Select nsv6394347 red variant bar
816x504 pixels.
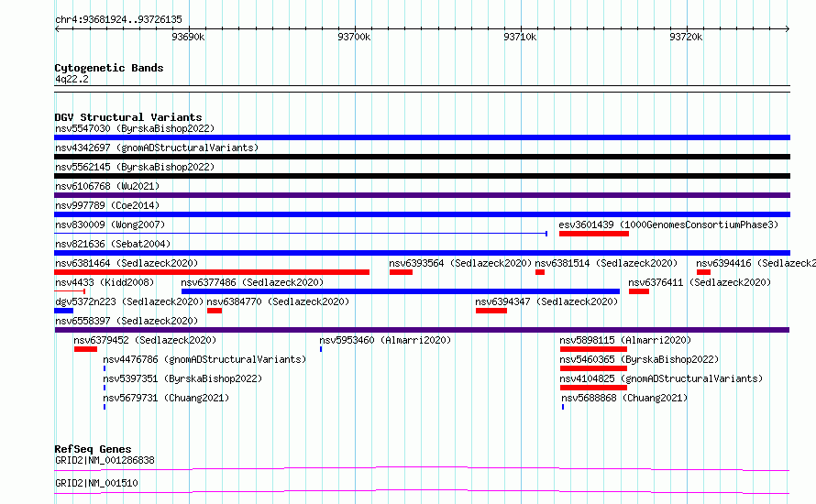(491, 311)
